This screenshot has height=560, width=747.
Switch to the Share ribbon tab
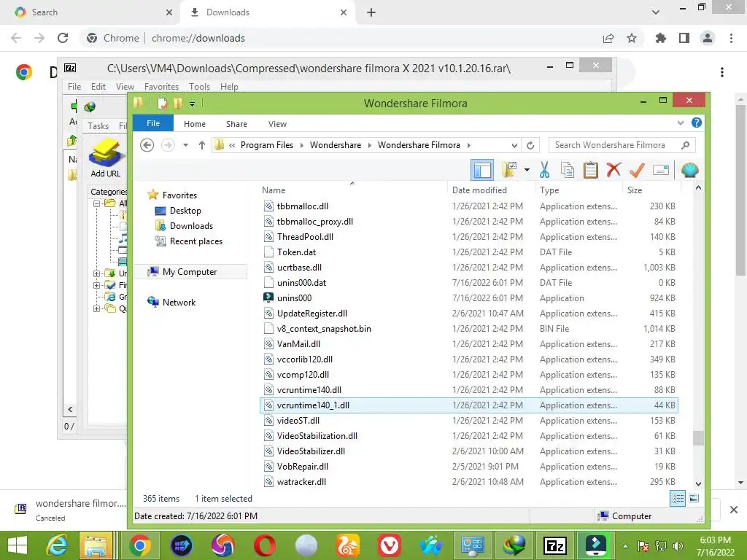pyautogui.click(x=236, y=124)
